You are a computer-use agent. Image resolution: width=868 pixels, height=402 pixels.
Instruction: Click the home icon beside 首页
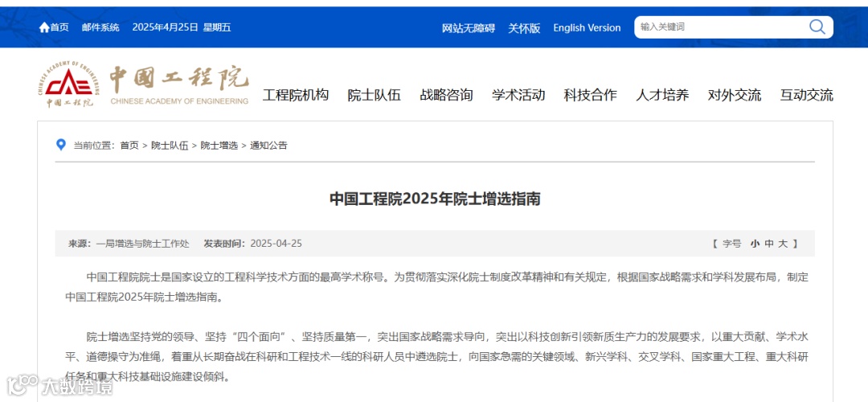click(x=44, y=27)
